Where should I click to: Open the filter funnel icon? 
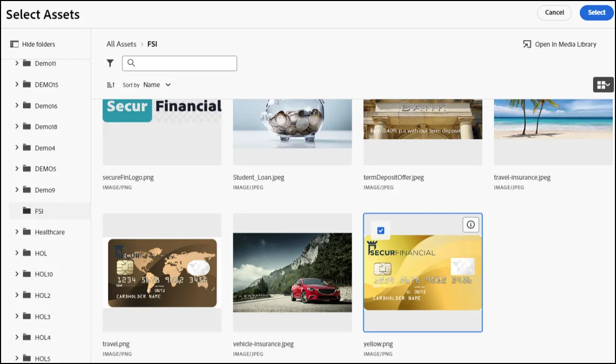(x=110, y=63)
